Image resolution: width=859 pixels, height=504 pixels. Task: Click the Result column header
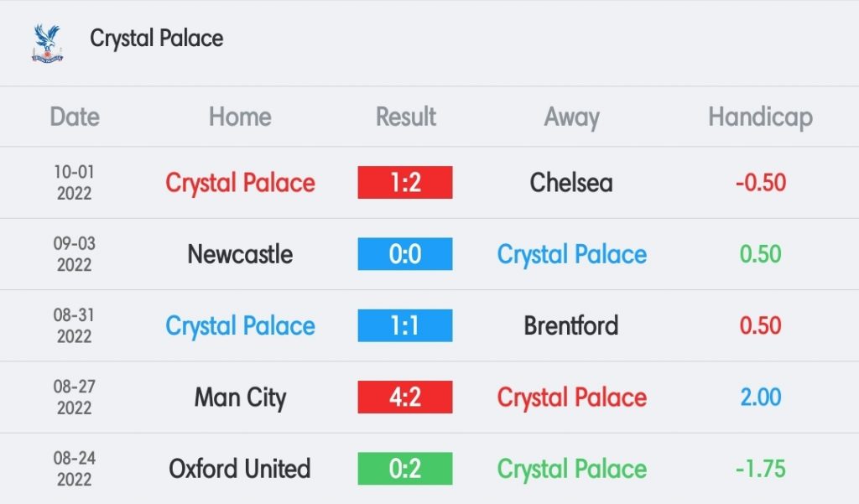(x=406, y=117)
